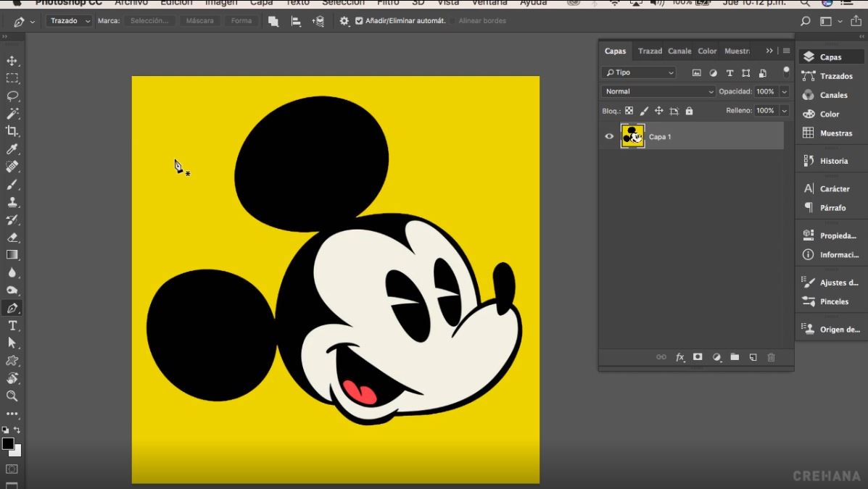The width and height of the screenshot is (868, 489).
Task: Select the History Brush tool
Action: pyautogui.click(x=12, y=220)
